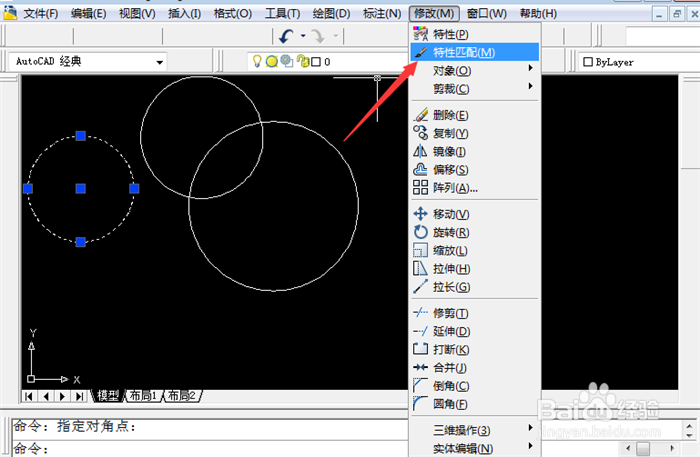Viewport: 700px width, 457px height.
Task: Click the top grip of dashed circle
Action: pyautogui.click(x=80, y=136)
